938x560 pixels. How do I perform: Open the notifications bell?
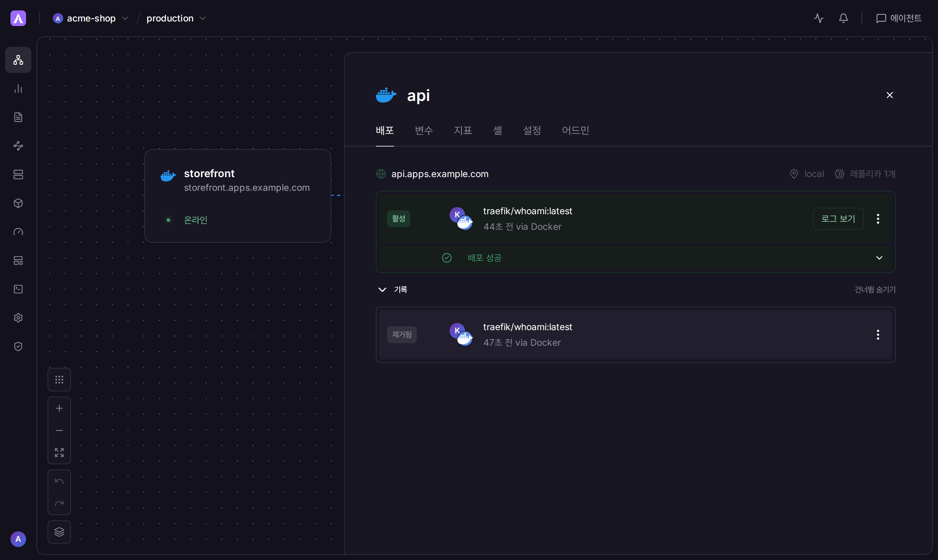point(843,18)
